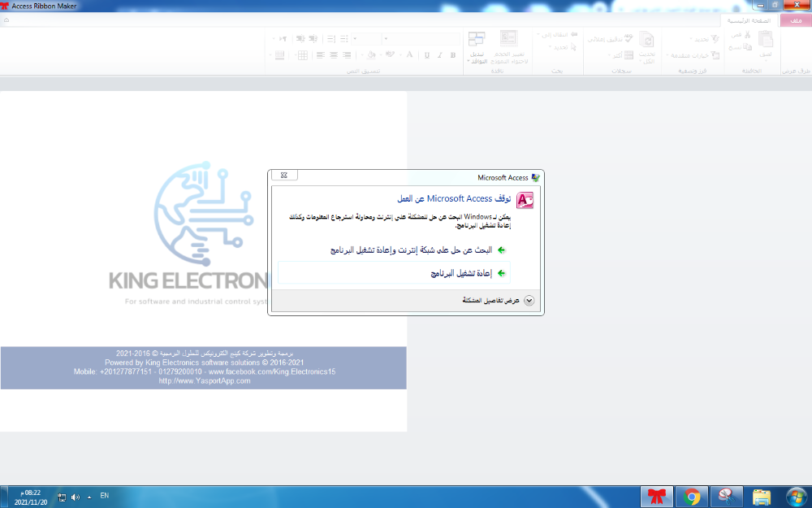
Task: Click the Paste clipboard icon
Action: tap(766, 38)
